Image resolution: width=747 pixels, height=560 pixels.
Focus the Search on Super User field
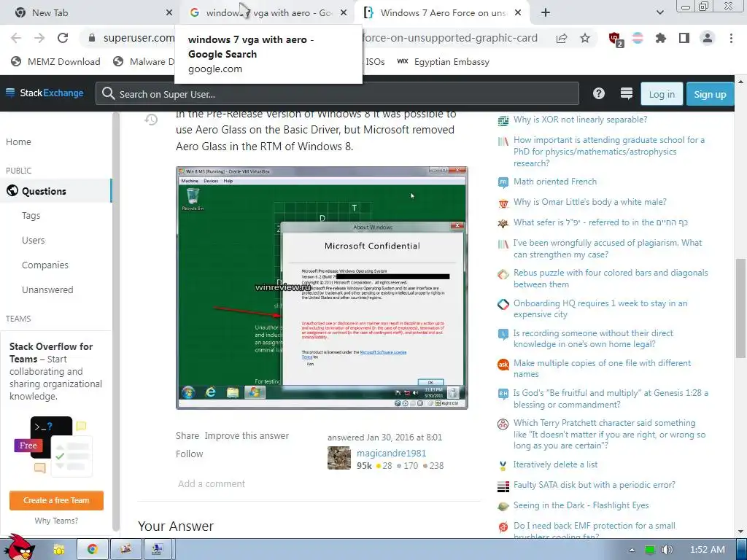tap(337, 93)
